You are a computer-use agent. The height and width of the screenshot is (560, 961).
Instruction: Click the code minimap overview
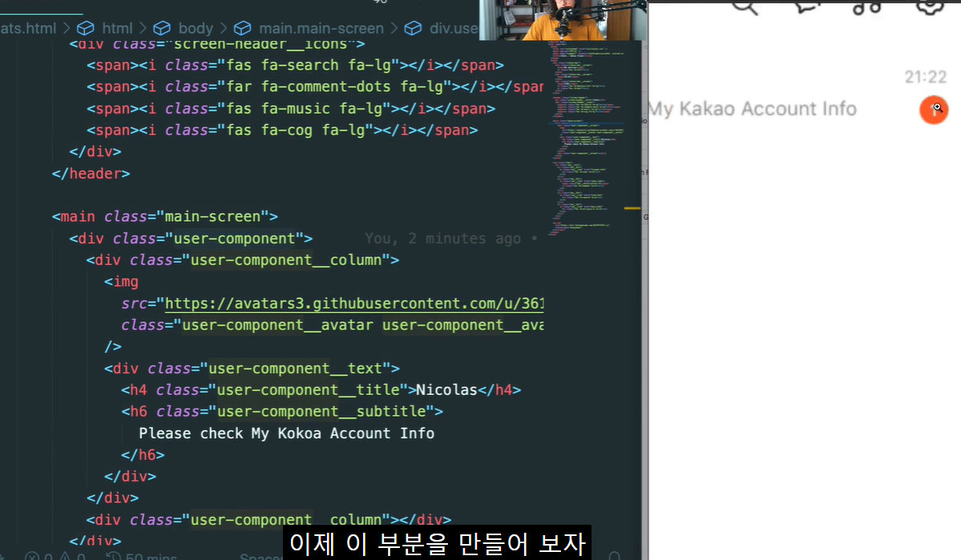[x=587, y=138]
